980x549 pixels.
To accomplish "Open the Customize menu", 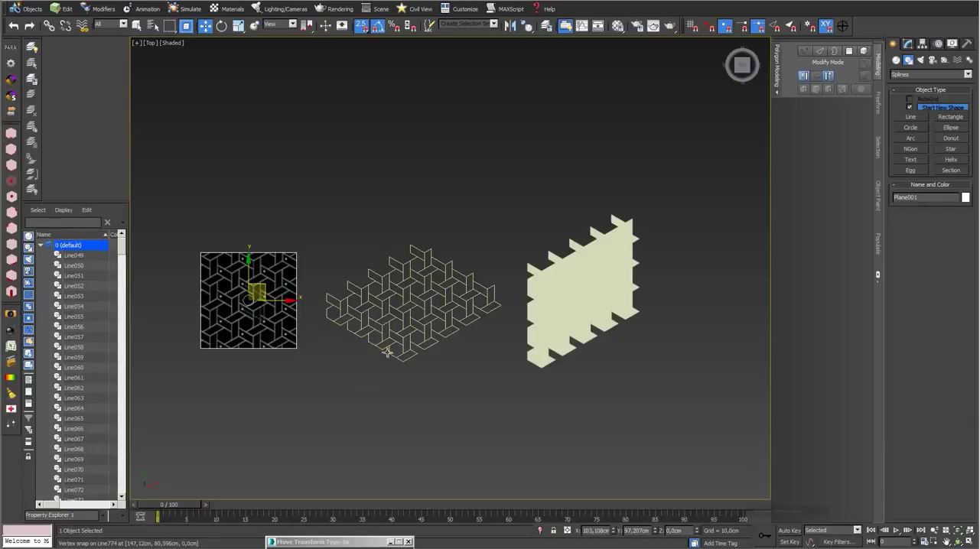I will [464, 8].
